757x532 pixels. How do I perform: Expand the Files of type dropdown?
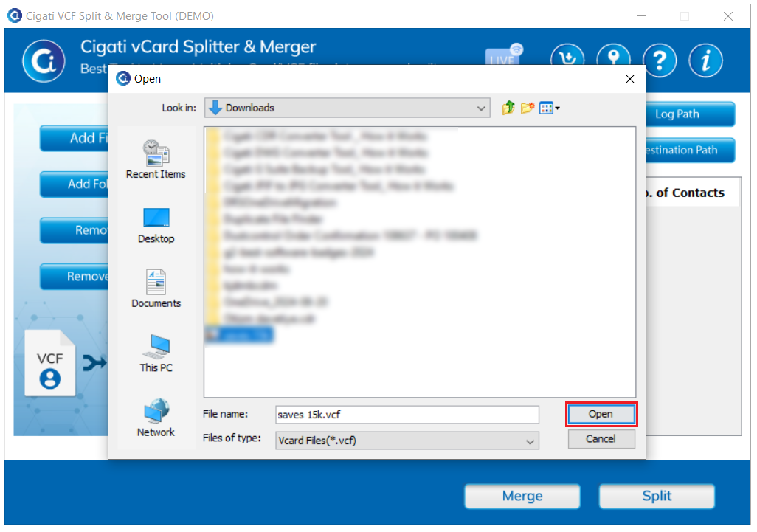tap(407, 441)
